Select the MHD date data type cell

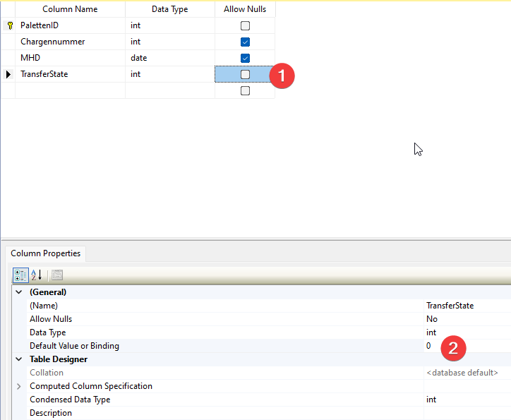(169, 58)
